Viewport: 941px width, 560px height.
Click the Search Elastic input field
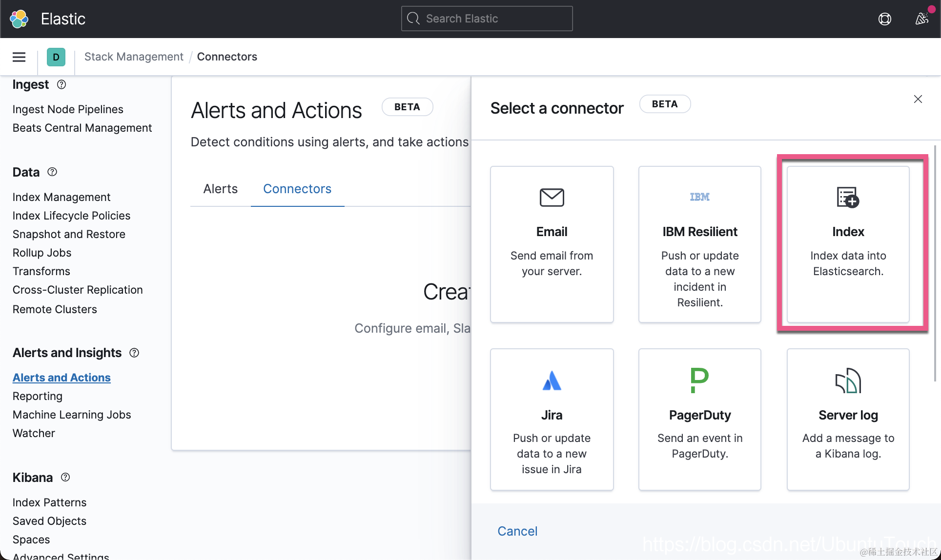[487, 19]
